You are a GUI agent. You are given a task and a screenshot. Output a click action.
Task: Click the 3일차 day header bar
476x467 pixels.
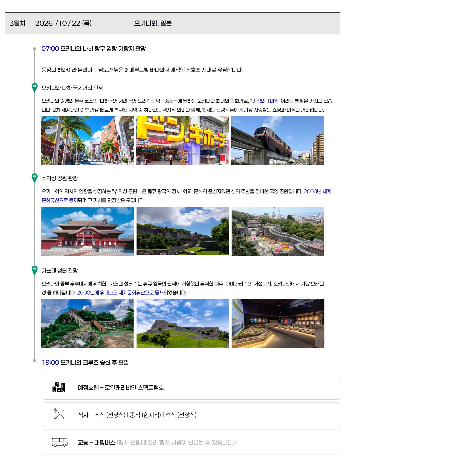point(172,24)
